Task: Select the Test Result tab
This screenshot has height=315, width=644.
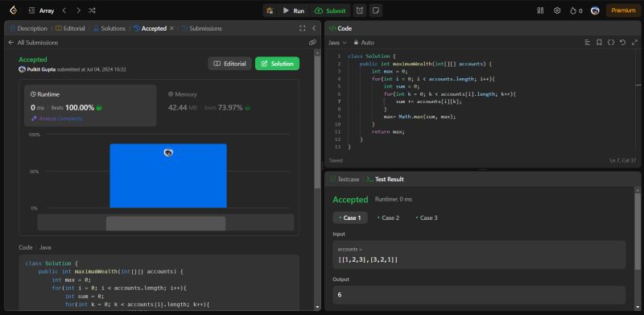Action: point(385,180)
